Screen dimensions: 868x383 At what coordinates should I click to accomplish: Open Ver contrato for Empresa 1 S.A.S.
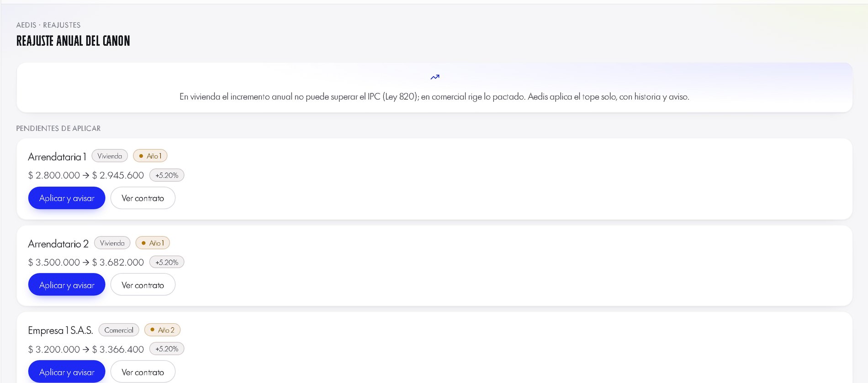(x=143, y=372)
